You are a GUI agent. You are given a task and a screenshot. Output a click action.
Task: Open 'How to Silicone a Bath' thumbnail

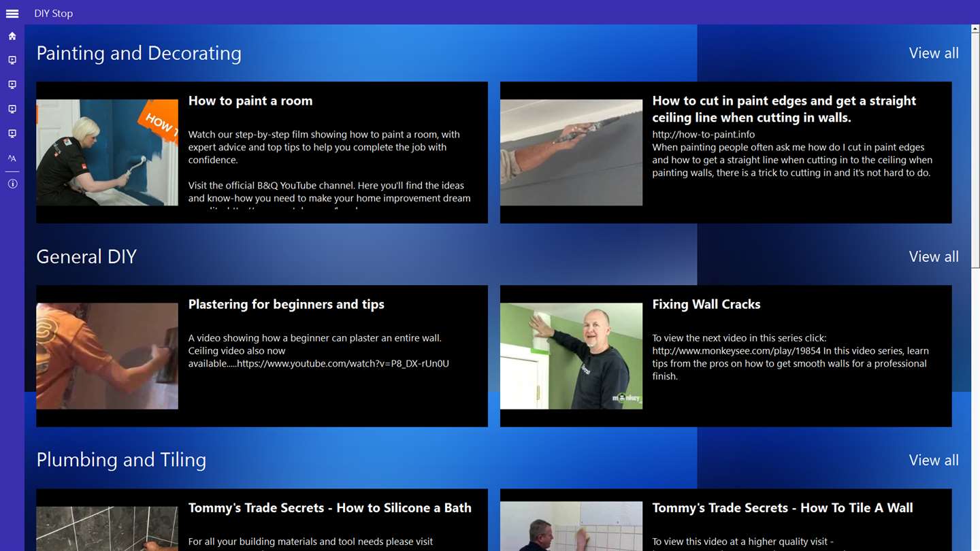tap(107, 529)
